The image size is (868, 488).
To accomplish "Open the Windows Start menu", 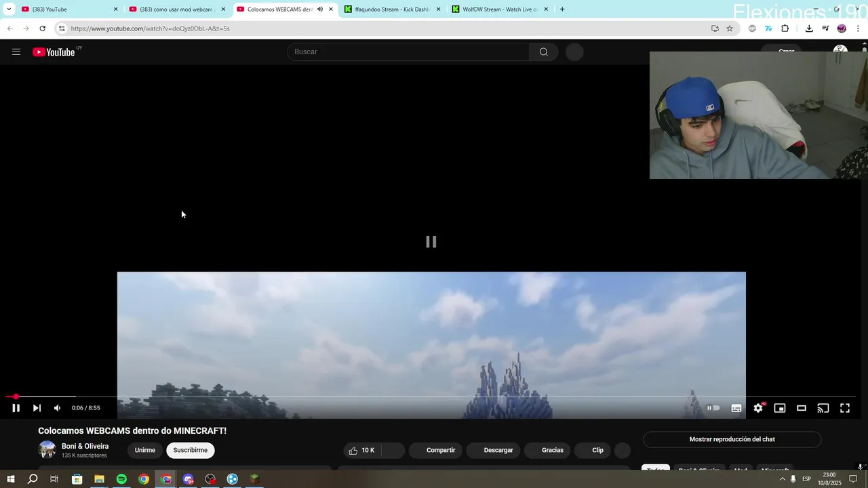I will coord(11,479).
